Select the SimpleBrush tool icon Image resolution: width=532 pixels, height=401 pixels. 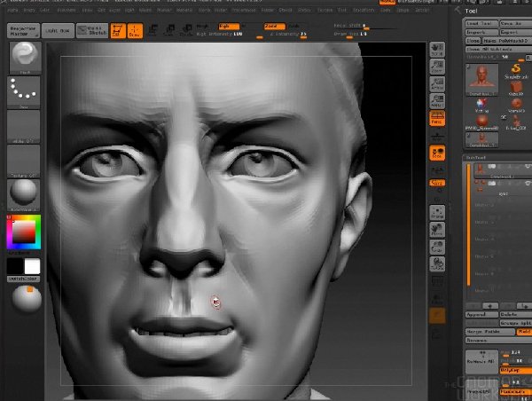[516, 71]
